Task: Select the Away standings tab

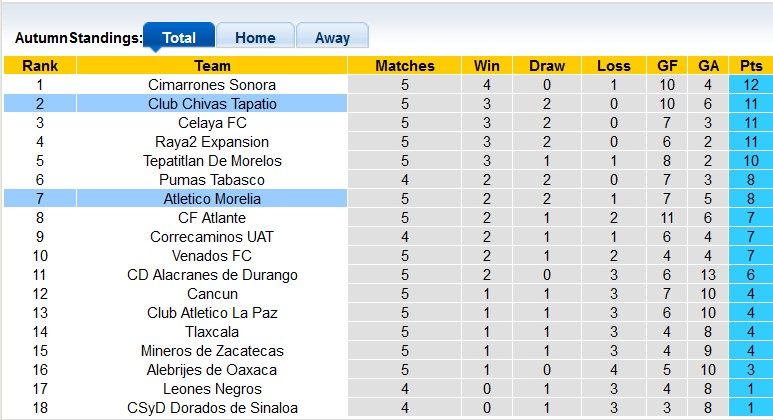Action: pyautogui.click(x=332, y=38)
